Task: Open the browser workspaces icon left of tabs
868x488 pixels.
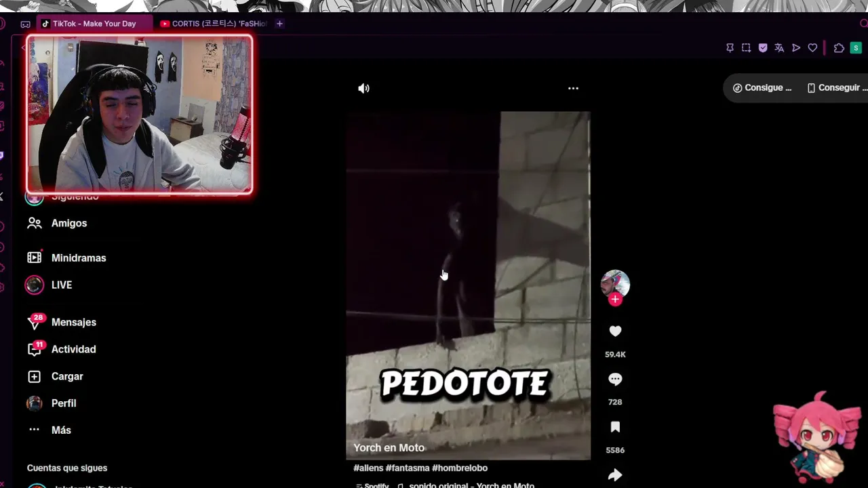Action: [25, 24]
